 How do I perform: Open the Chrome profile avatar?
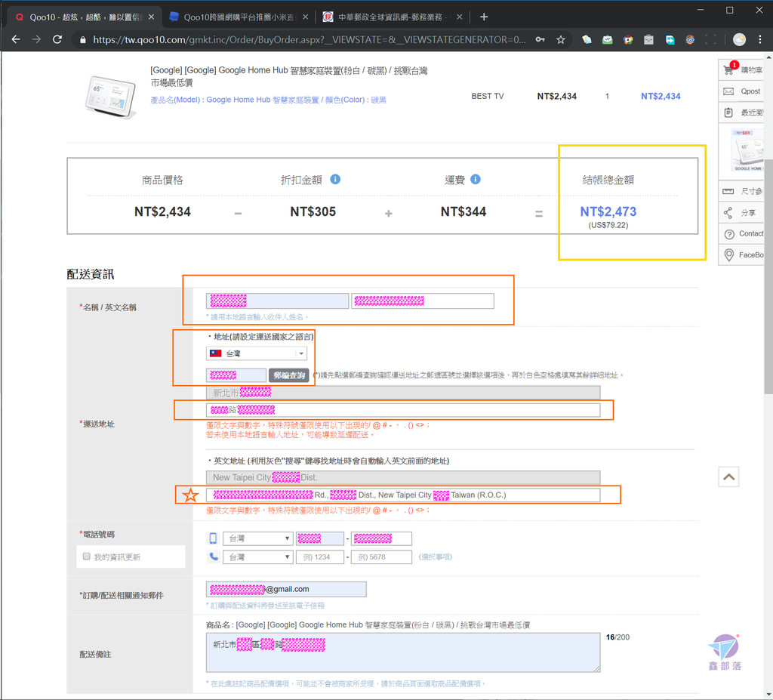(x=739, y=39)
